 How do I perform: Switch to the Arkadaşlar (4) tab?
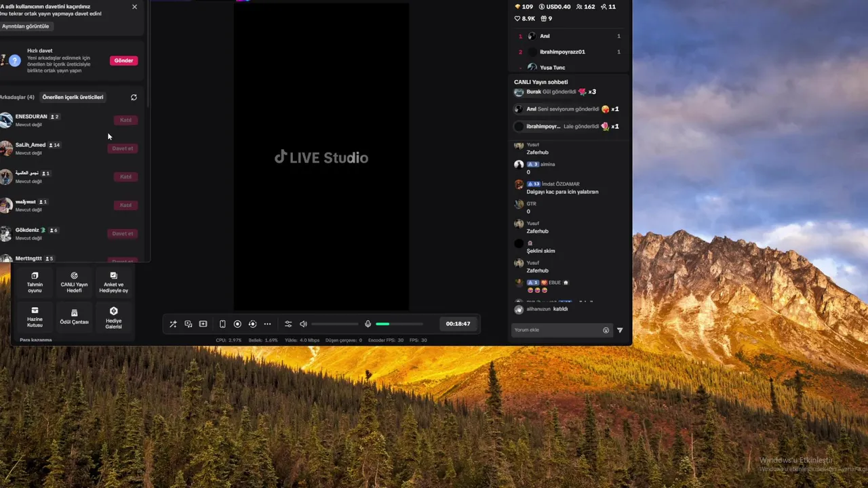coord(17,97)
